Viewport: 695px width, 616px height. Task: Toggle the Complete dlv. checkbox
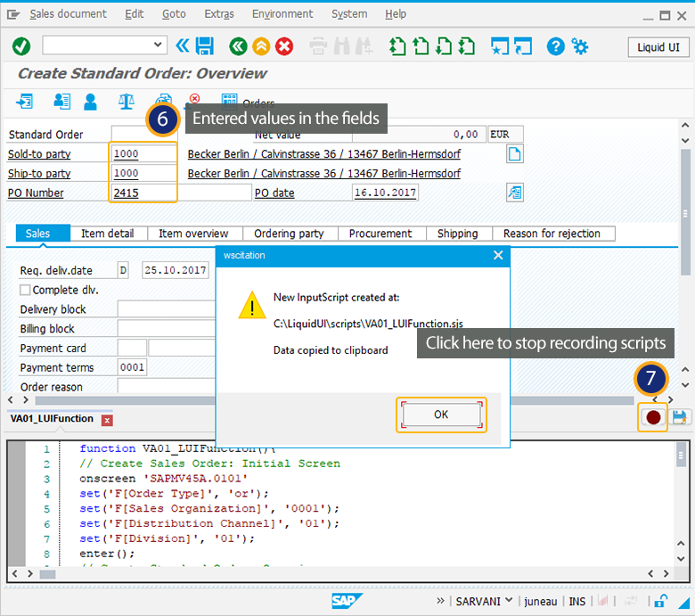point(25,290)
